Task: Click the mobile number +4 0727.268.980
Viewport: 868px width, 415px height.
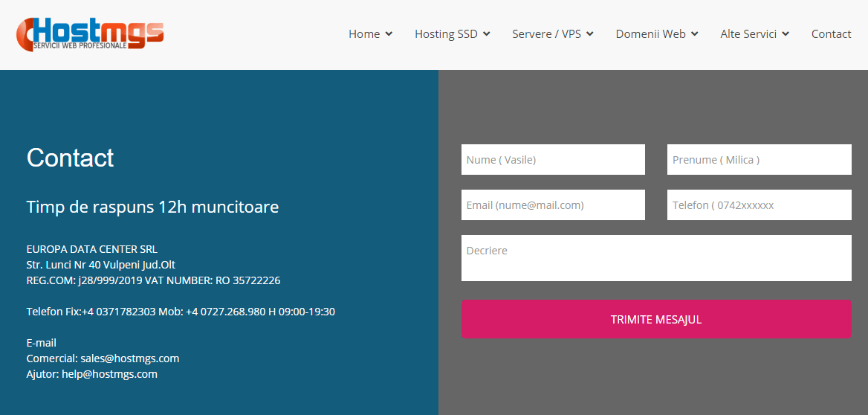Action: [226, 312]
